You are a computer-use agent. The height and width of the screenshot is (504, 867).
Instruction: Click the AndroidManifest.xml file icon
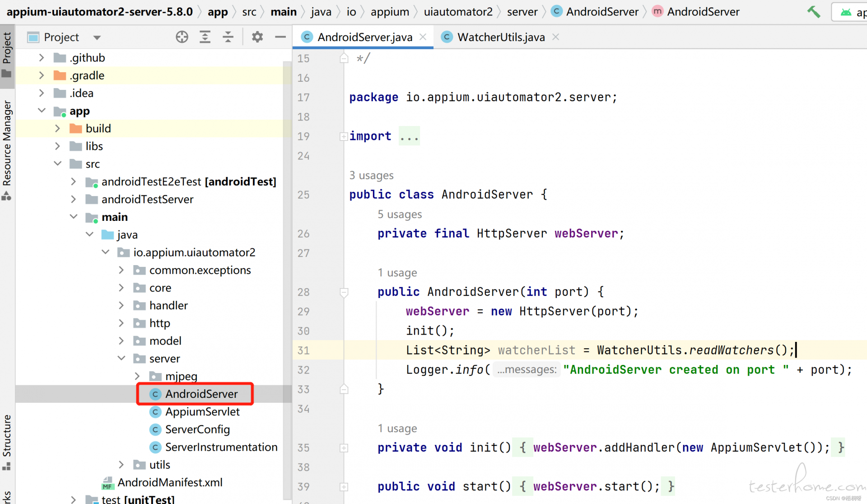107,483
